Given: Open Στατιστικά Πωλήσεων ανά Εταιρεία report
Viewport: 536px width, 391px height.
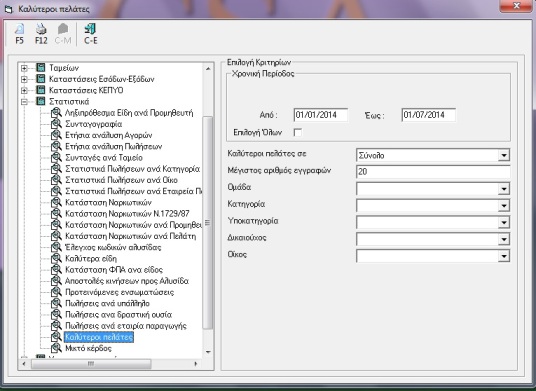Looking at the screenshot, I should tap(133, 191).
